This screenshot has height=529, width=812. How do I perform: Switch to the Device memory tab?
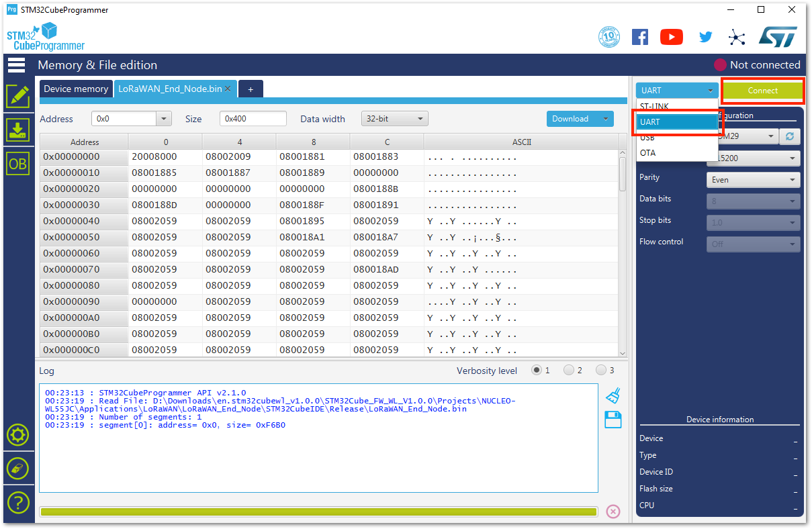click(76, 89)
